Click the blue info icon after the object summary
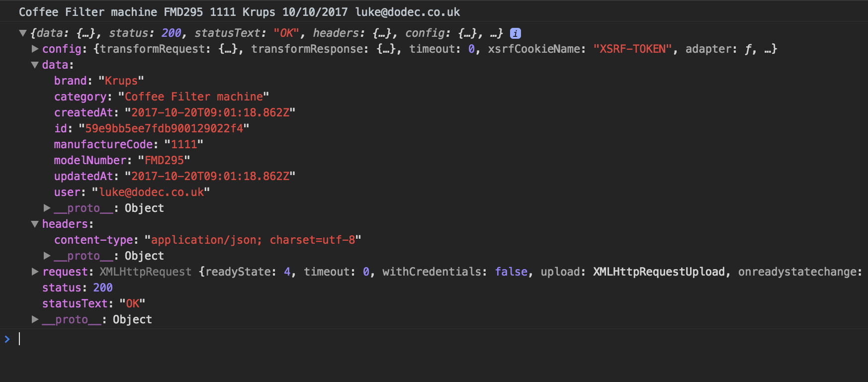 tap(516, 33)
